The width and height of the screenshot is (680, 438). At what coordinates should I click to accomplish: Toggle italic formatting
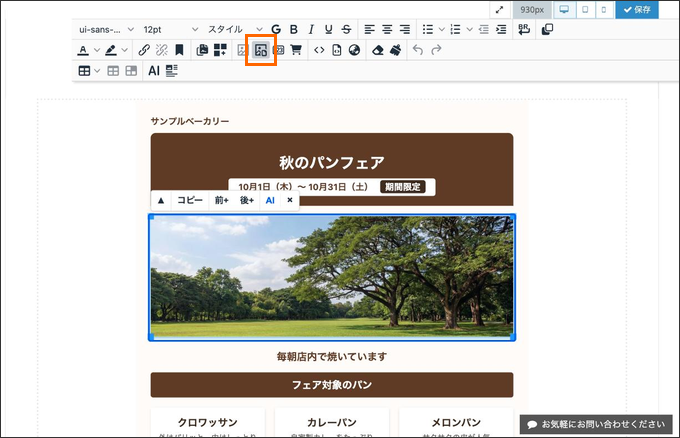(x=311, y=29)
